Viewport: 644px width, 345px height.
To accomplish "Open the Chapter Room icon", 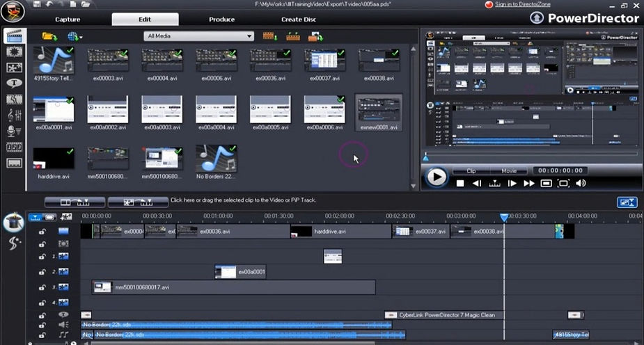I will 15,147.
